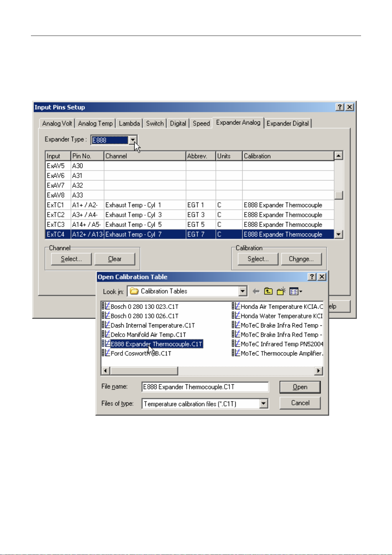
Task: Click the Honda Water Temperature file icon
Action: tap(236, 316)
